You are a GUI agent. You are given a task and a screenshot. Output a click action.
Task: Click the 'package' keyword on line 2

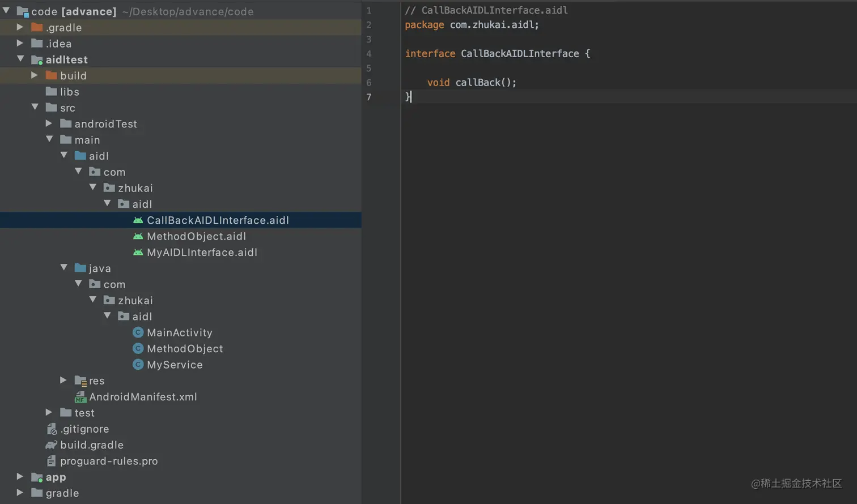click(425, 25)
